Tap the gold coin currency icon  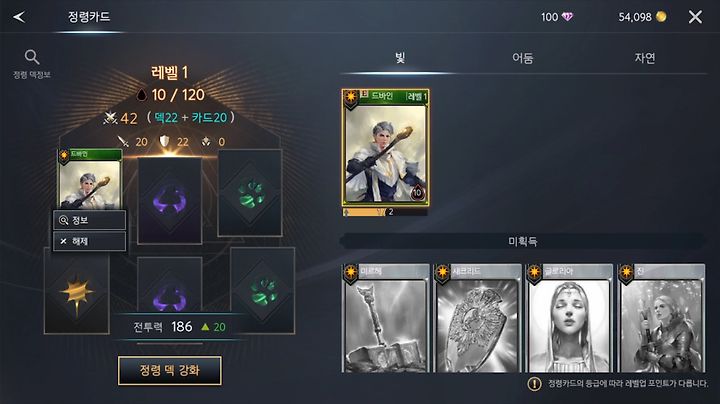661,17
